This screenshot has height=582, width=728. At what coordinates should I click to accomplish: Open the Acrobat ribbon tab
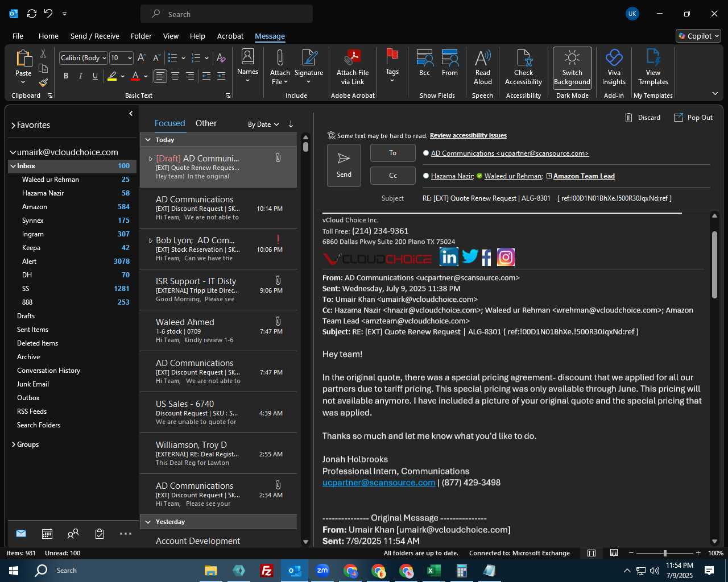230,36
